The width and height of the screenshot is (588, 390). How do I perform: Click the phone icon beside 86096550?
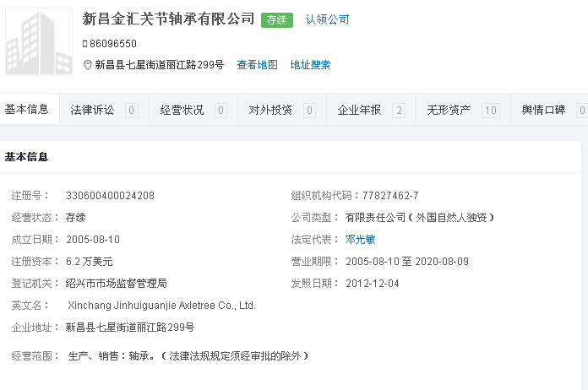point(85,44)
